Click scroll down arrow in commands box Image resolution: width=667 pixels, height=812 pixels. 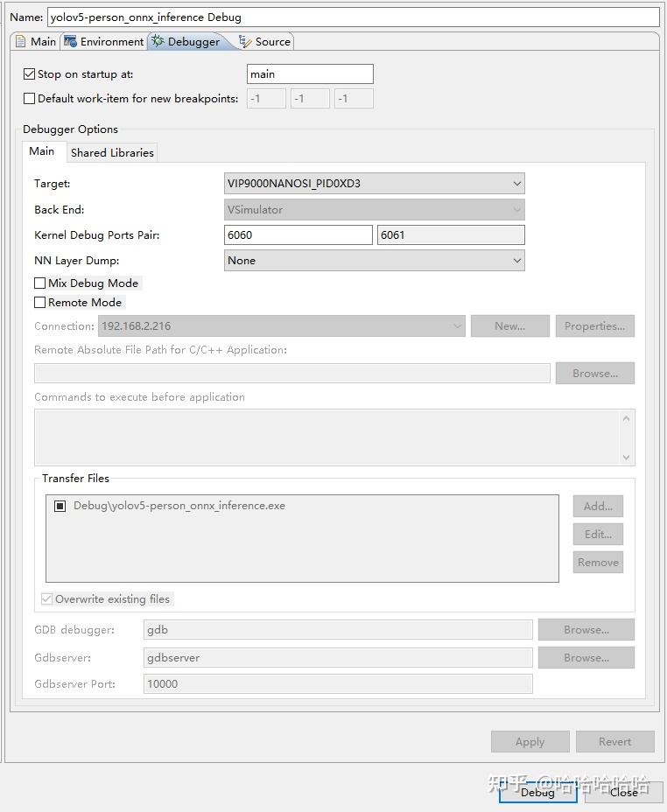click(626, 458)
